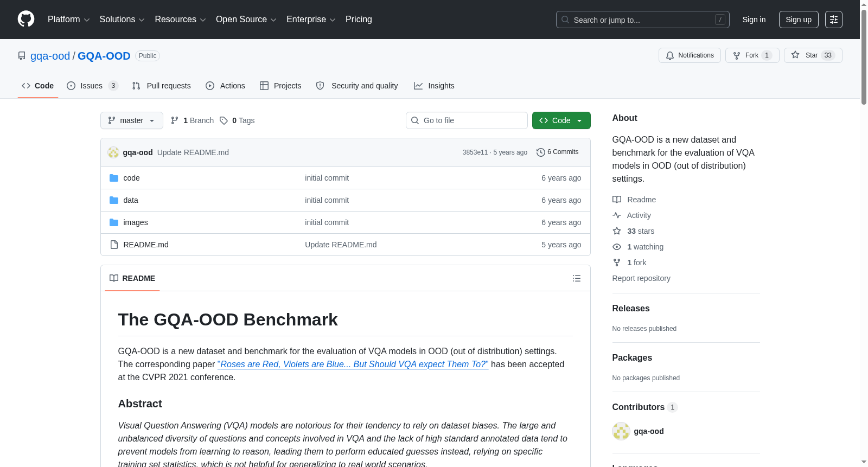Open the accessibility settings icon near Sign up
This screenshot has height=467, width=868.
click(833, 20)
